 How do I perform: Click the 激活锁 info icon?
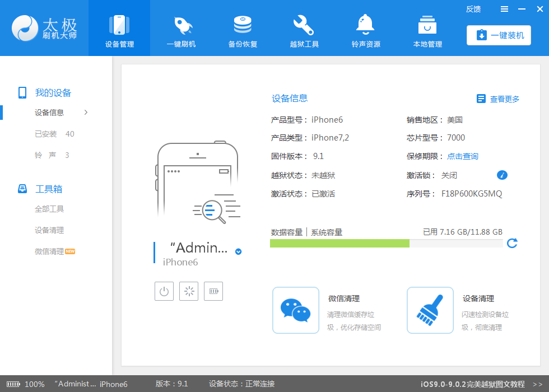tap(502, 175)
